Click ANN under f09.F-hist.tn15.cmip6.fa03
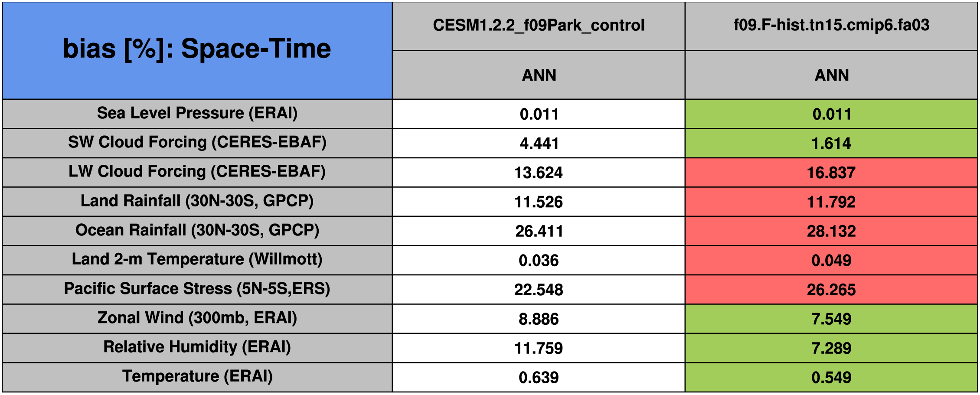 [831, 75]
